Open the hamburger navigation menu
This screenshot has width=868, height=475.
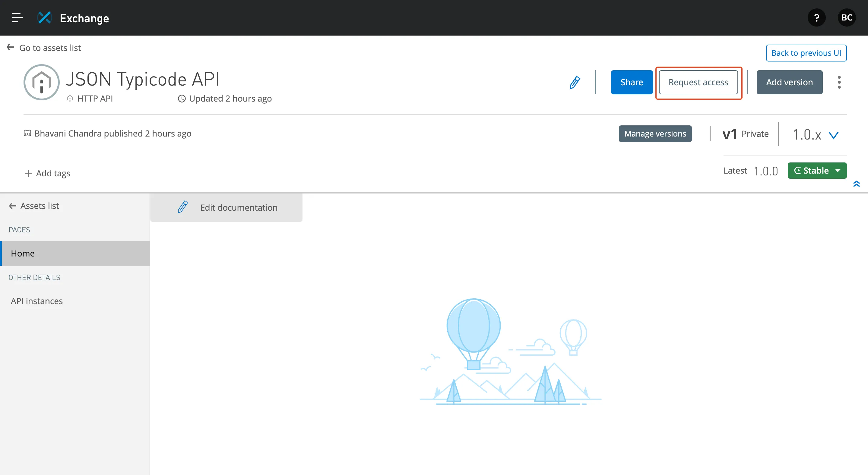[17, 17]
